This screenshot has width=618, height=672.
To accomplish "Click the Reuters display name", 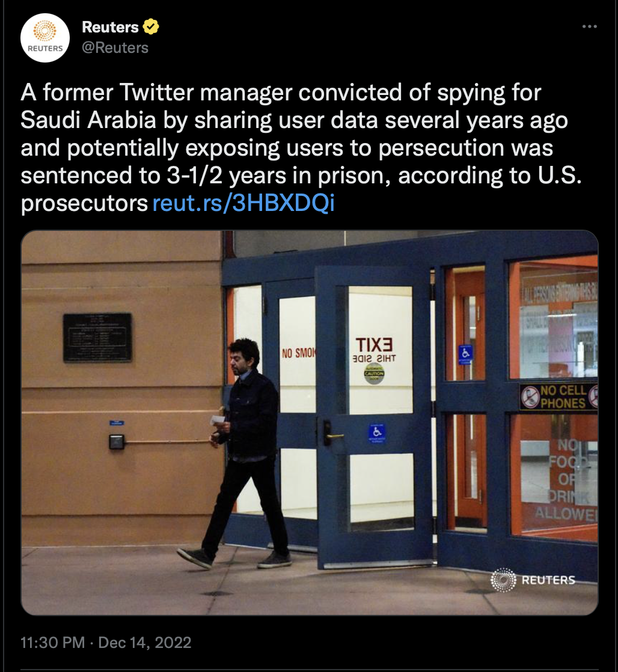I will (x=110, y=27).
